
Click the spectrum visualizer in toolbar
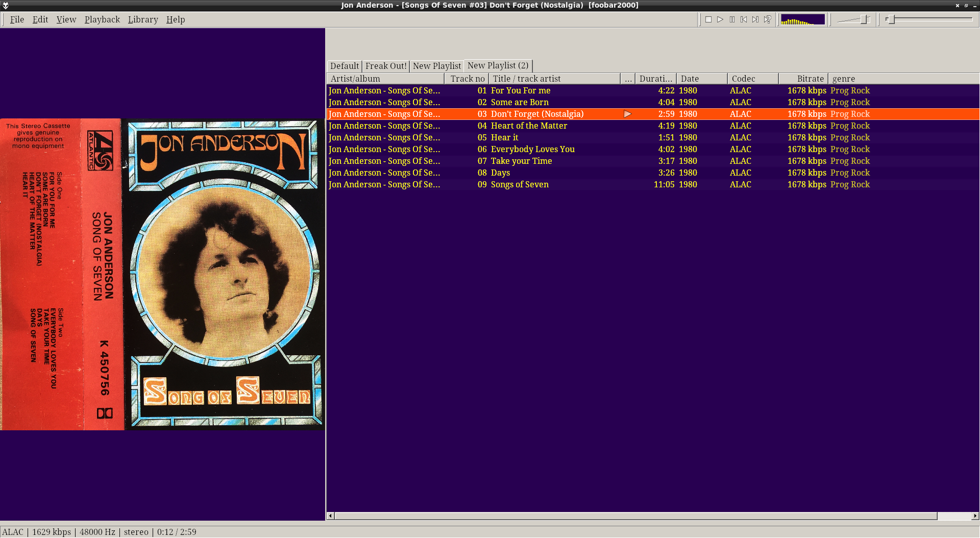pyautogui.click(x=803, y=19)
